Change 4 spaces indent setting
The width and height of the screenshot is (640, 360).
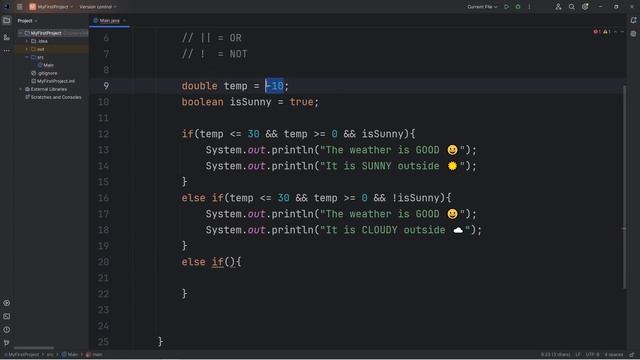point(613,355)
